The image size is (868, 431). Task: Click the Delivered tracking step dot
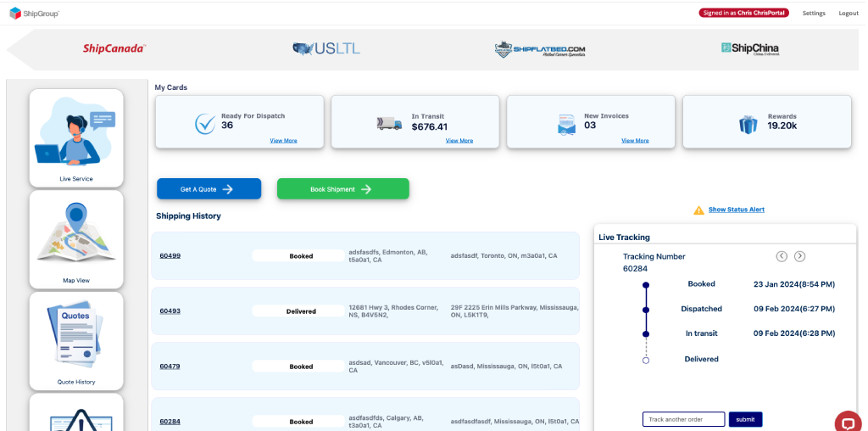point(645,360)
